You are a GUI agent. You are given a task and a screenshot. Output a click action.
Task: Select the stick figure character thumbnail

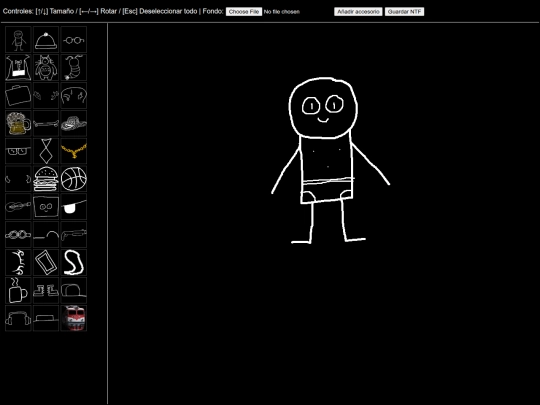[18, 40]
